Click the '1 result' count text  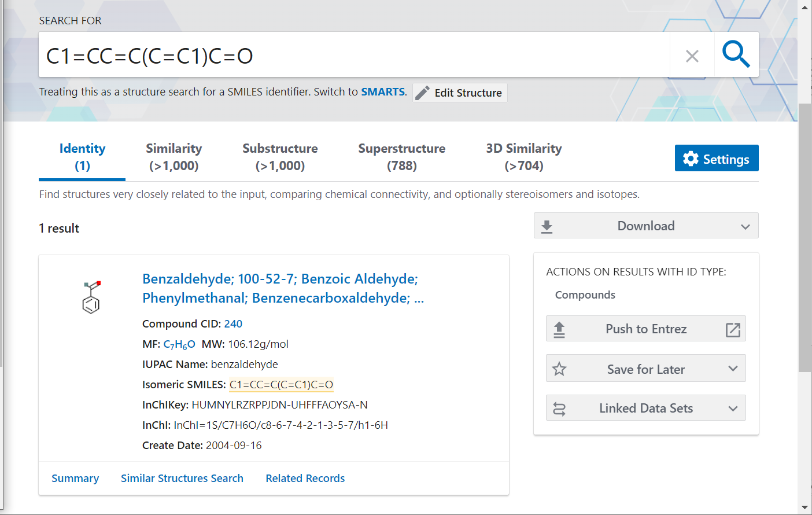pyautogui.click(x=59, y=229)
